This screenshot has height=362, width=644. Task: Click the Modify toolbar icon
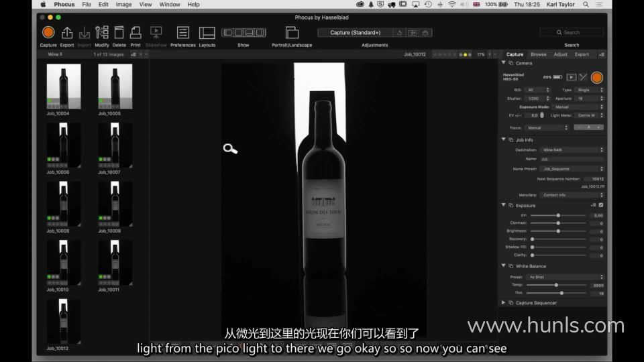(102, 32)
